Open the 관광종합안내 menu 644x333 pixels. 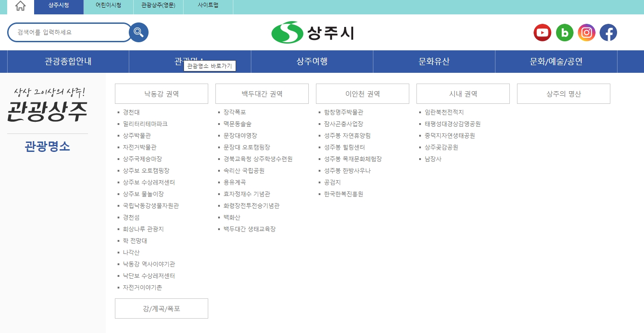[x=68, y=62]
